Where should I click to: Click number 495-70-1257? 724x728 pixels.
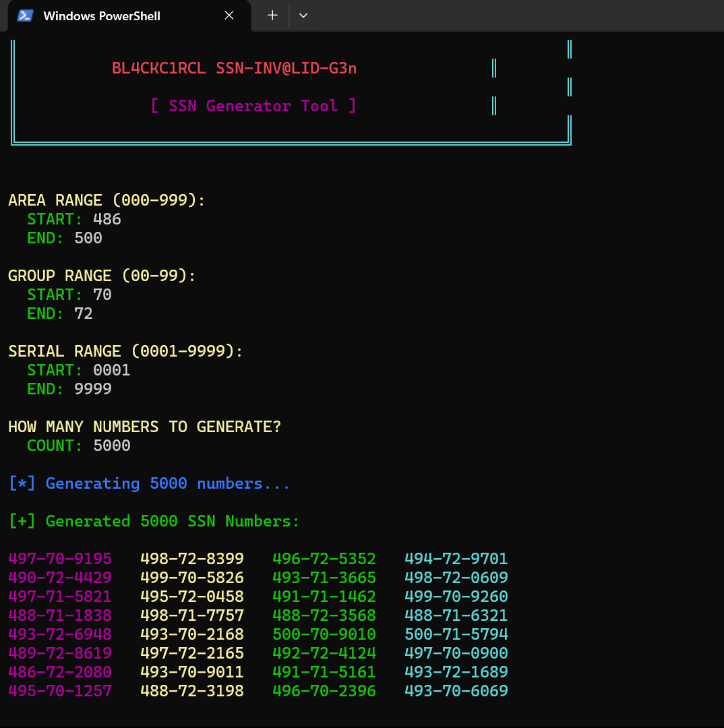pyautogui.click(x=60, y=691)
